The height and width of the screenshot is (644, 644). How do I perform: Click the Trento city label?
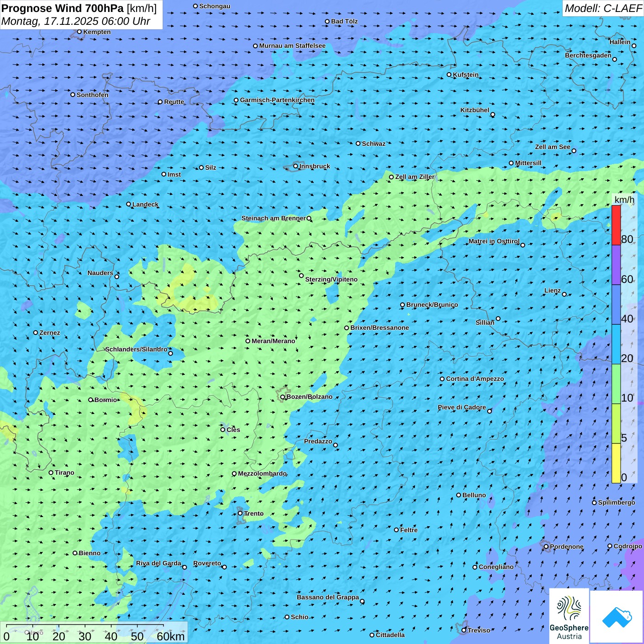pos(254,513)
